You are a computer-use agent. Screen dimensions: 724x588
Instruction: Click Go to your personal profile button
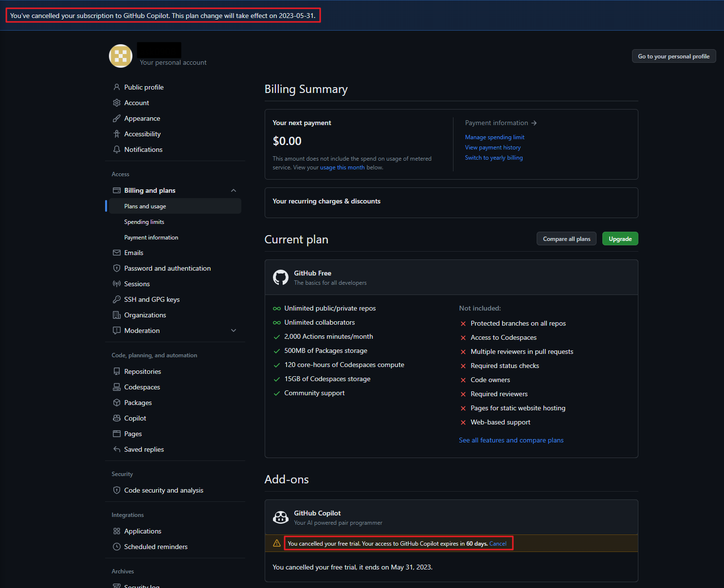(674, 56)
